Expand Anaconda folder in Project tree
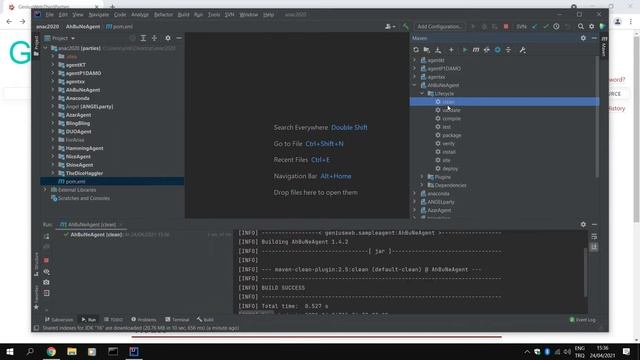 coord(53,98)
